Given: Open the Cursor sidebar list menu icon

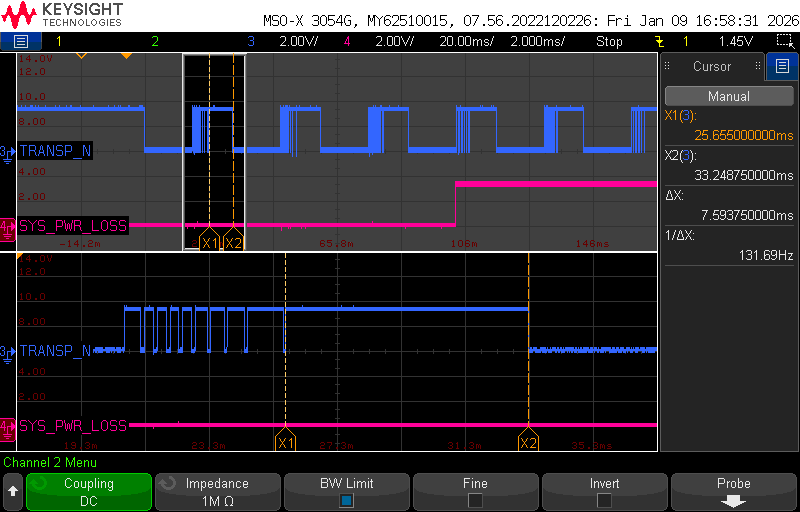Looking at the screenshot, I should click(782, 66).
